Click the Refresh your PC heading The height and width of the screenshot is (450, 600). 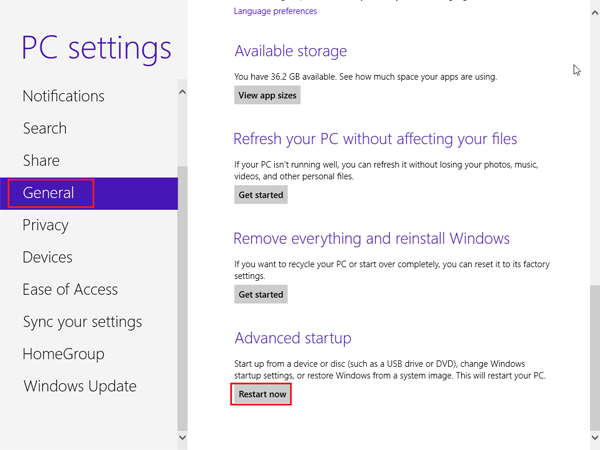[x=375, y=139]
